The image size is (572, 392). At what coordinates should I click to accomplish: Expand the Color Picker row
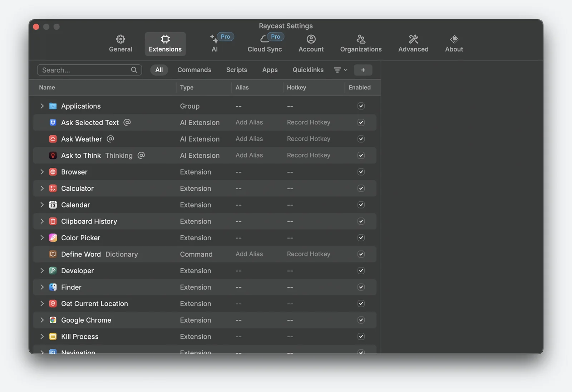click(x=42, y=237)
